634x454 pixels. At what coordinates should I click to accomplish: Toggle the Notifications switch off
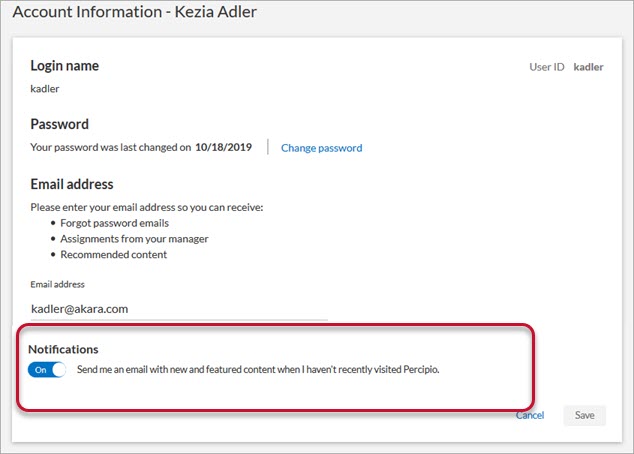click(47, 370)
